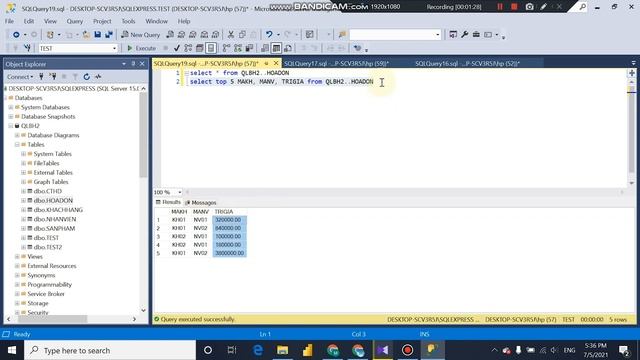The width and height of the screenshot is (640, 360).
Task: Open Microsoft Edge from the taskbar
Action: pyautogui.click(x=258, y=350)
